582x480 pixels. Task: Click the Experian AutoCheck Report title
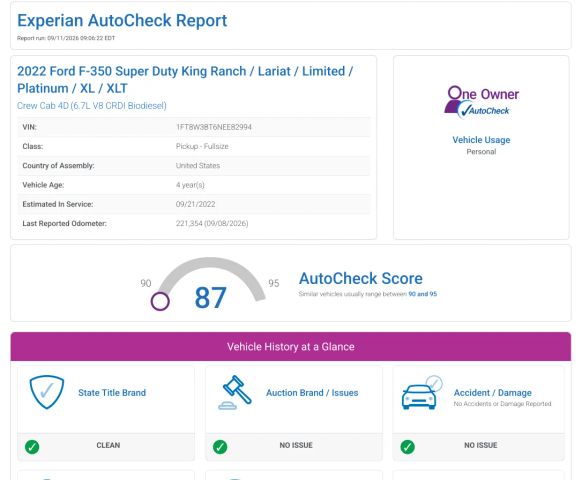click(x=122, y=20)
